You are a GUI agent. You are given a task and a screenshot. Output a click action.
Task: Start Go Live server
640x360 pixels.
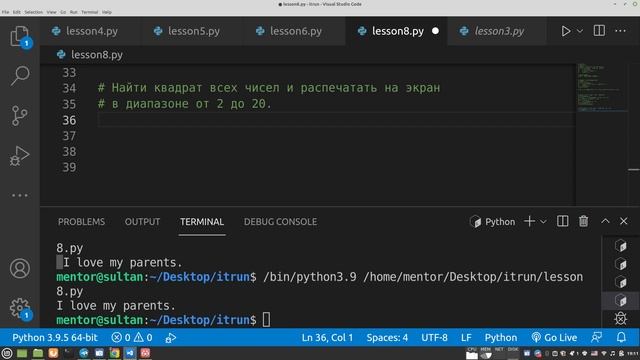554,338
